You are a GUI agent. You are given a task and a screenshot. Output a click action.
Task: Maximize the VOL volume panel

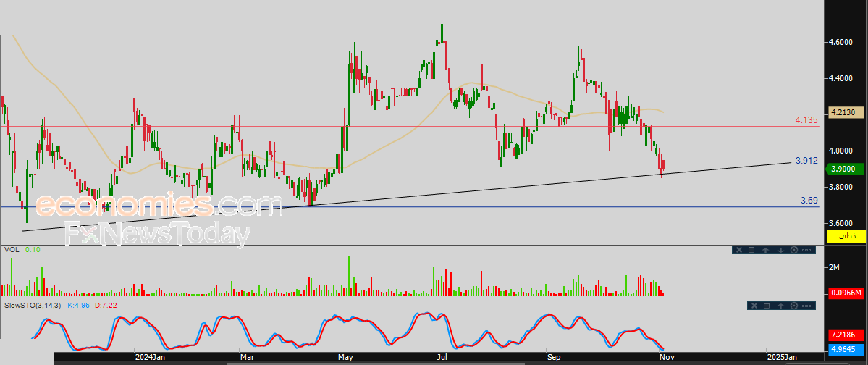pos(751,250)
